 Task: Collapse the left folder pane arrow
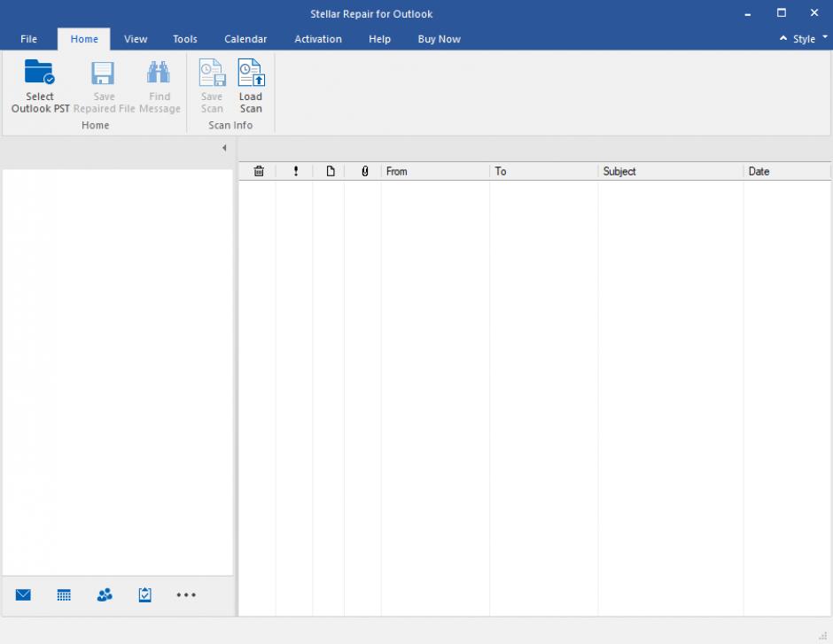(224, 148)
